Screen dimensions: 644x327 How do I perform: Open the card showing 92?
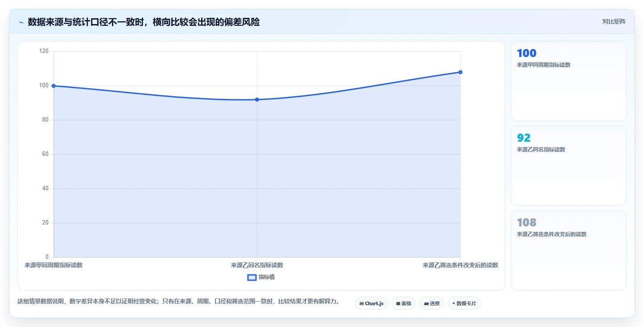pyautogui.click(x=569, y=166)
